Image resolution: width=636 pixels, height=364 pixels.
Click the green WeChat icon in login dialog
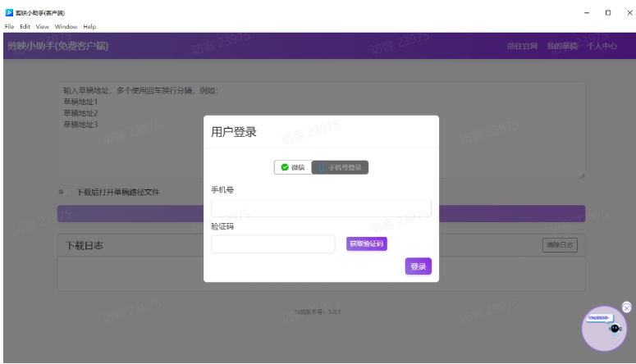(285, 167)
